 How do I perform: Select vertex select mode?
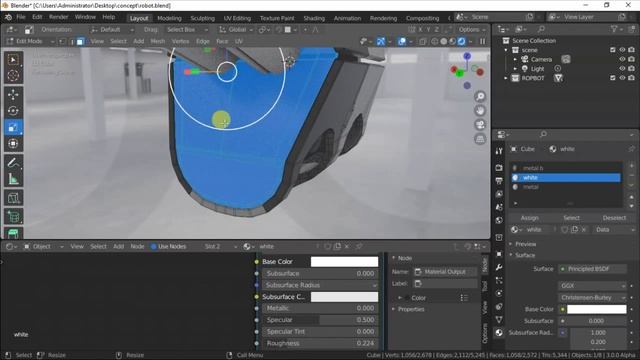(62, 41)
